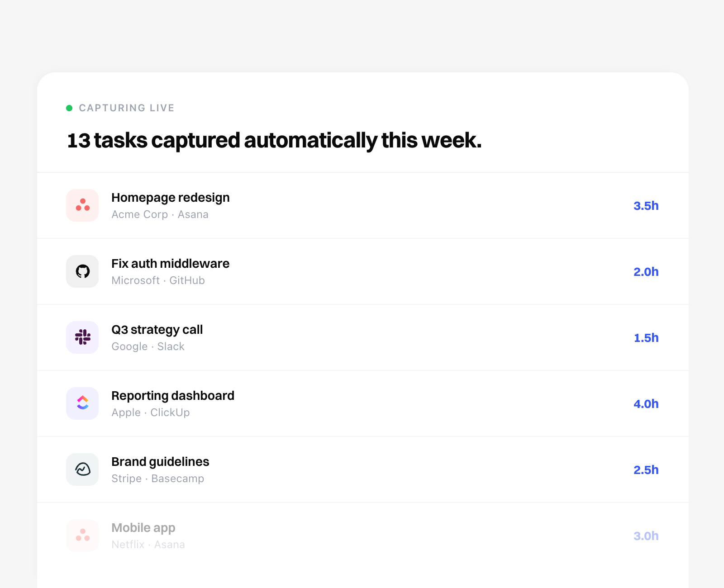Screen dimensions: 724x588
Task: Click the 2.5h duration value
Action: tap(646, 470)
